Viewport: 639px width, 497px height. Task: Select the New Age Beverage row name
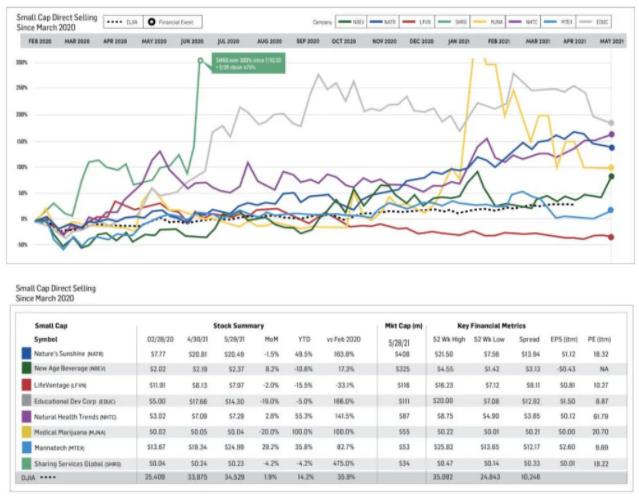[x=70, y=368]
